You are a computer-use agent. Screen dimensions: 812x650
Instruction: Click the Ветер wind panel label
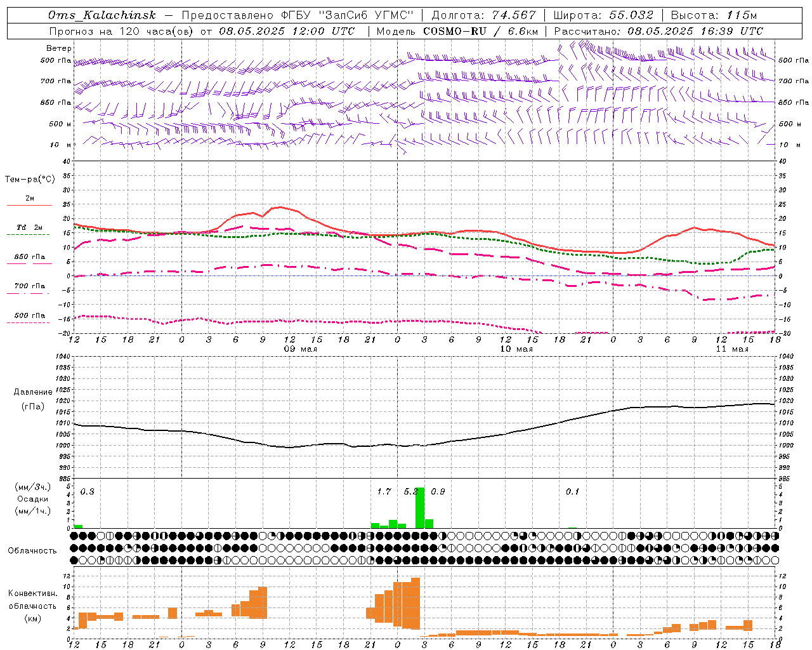[x=59, y=48]
